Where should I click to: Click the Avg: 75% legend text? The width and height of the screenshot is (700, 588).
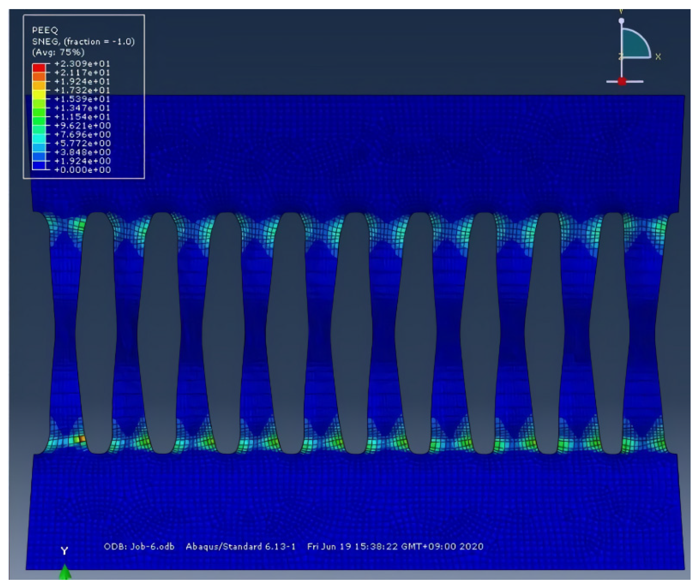[58, 52]
